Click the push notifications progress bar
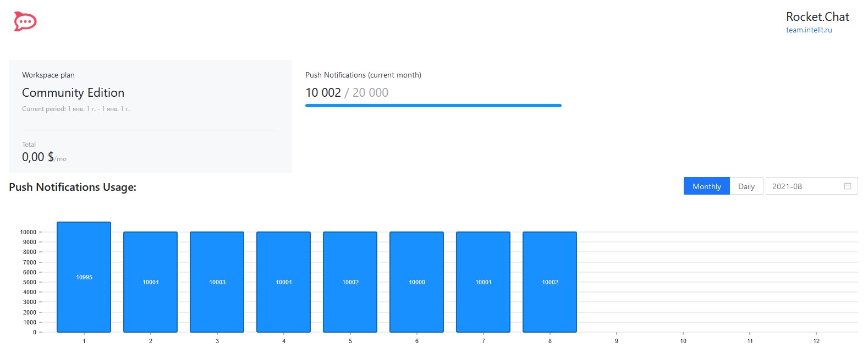Viewport: 868px width, 364px height. (433, 106)
